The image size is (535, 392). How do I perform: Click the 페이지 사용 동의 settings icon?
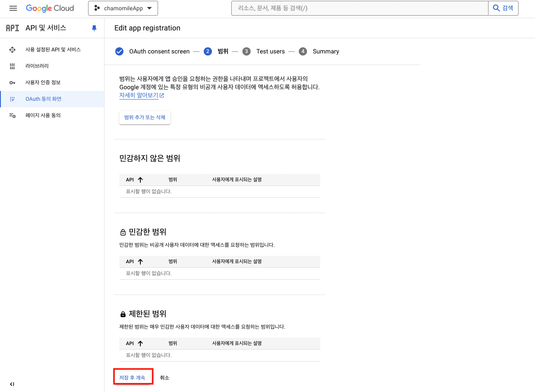12,116
